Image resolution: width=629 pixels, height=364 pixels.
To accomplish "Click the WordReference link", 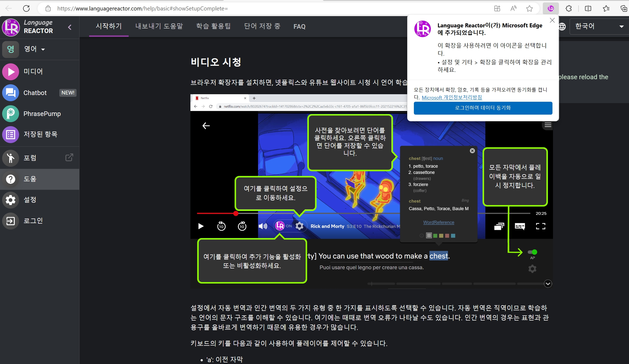I will [x=439, y=222].
